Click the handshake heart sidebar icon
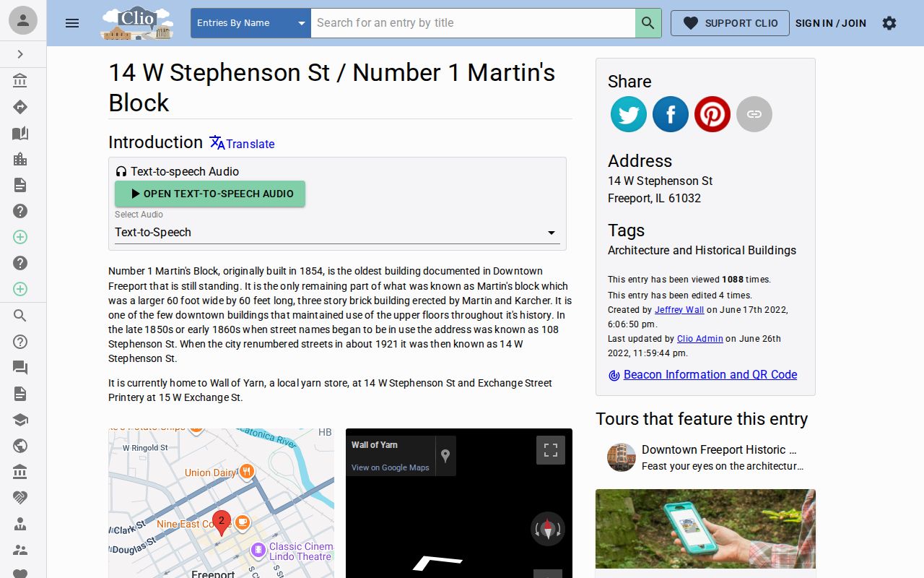 pyautogui.click(x=20, y=498)
